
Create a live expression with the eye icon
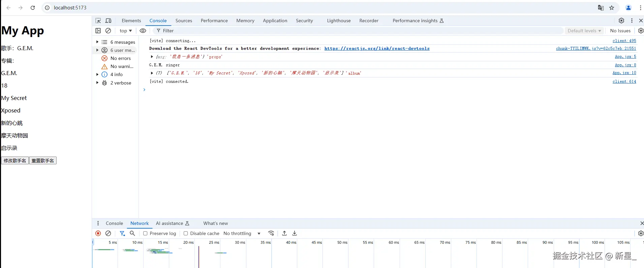[x=143, y=31]
